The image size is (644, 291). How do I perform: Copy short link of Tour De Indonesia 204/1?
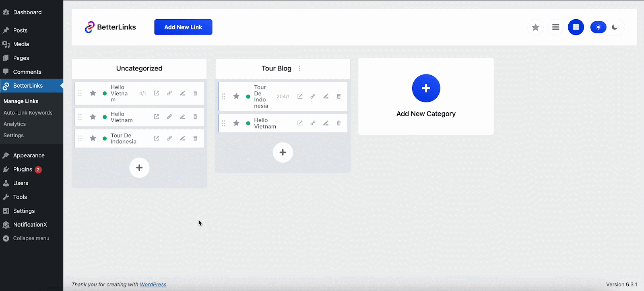tap(313, 97)
